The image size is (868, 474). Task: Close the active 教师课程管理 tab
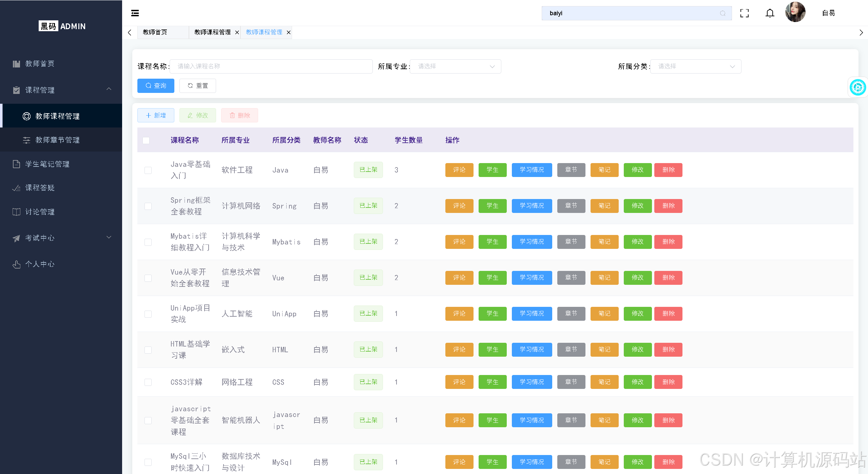click(289, 32)
